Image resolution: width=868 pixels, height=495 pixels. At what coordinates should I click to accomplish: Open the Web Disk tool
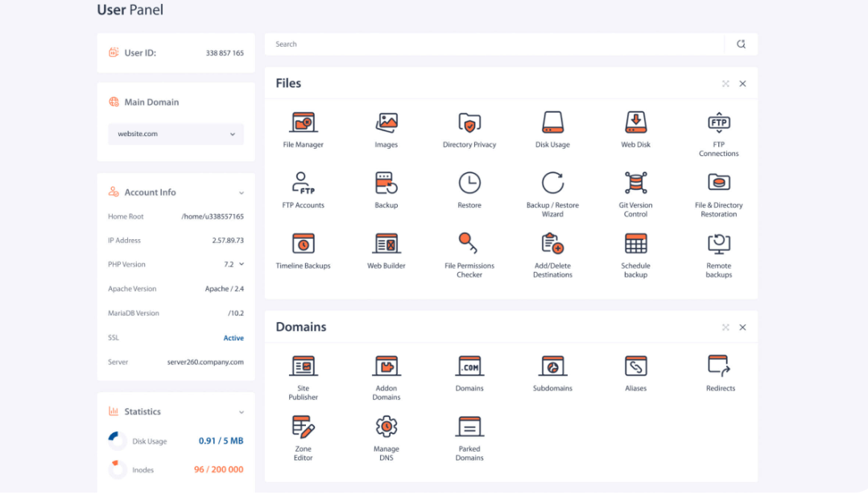[x=635, y=123]
